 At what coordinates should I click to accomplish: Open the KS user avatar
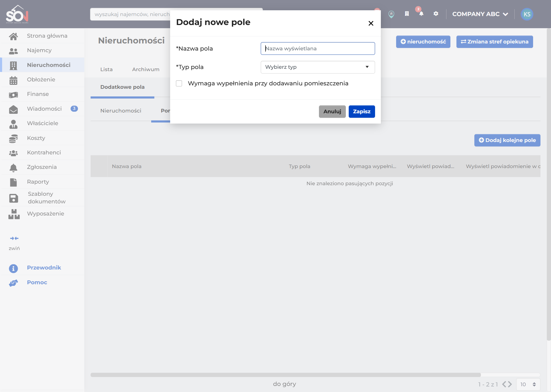(x=527, y=14)
